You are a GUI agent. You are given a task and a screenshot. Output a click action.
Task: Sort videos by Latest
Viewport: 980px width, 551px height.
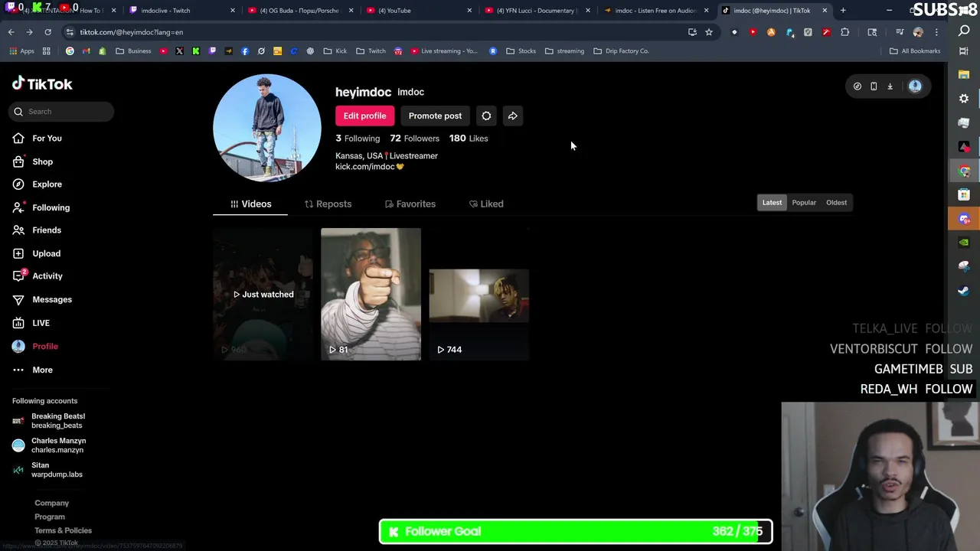click(772, 203)
